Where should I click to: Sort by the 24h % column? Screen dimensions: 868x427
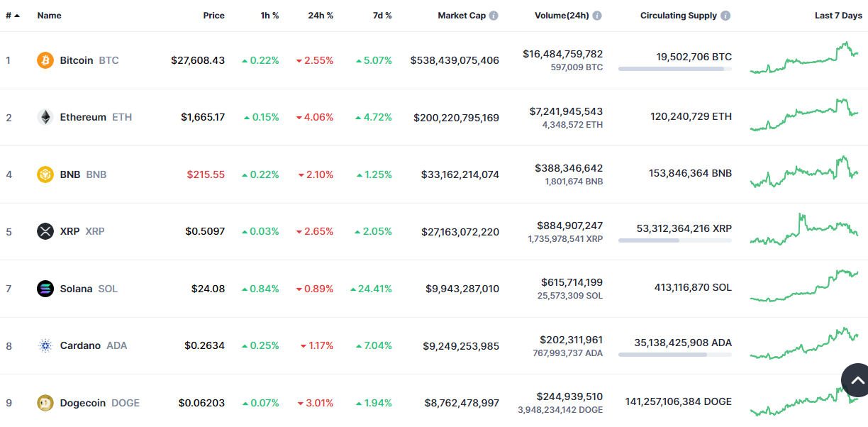tap(321, 16)
